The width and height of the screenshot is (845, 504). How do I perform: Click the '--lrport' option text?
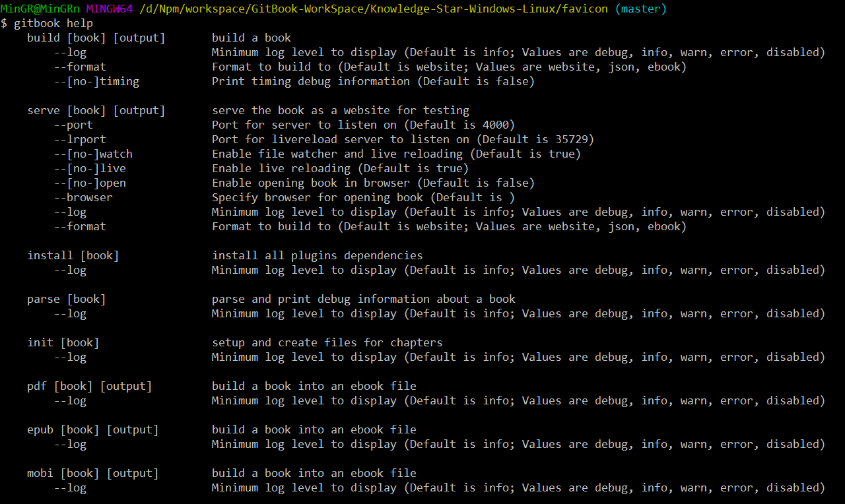tap(80, 139)
